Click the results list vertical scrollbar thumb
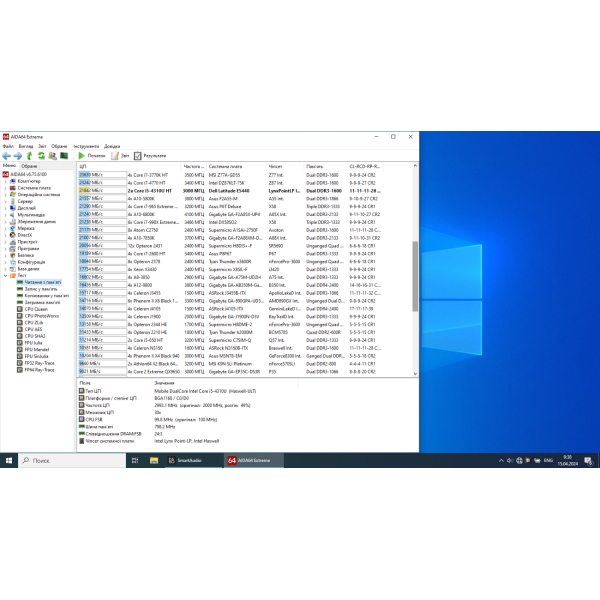 [x=415, y=276]
